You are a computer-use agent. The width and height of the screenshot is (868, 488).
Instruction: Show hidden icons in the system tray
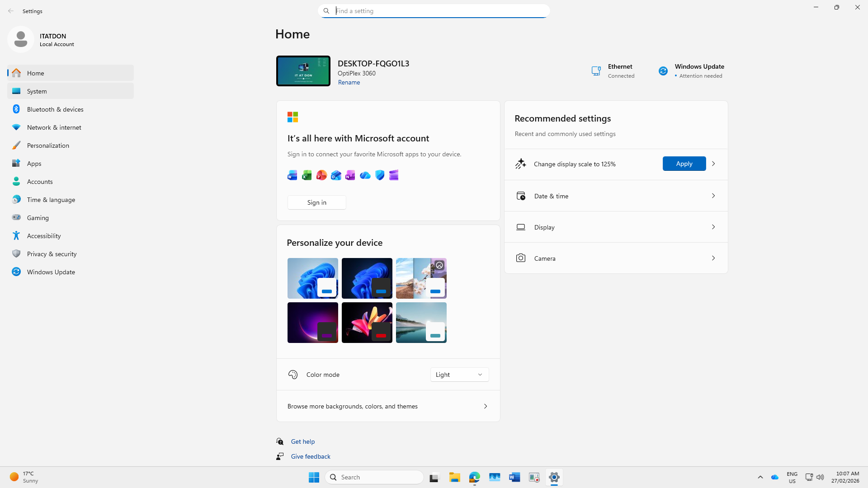[760, 477]
